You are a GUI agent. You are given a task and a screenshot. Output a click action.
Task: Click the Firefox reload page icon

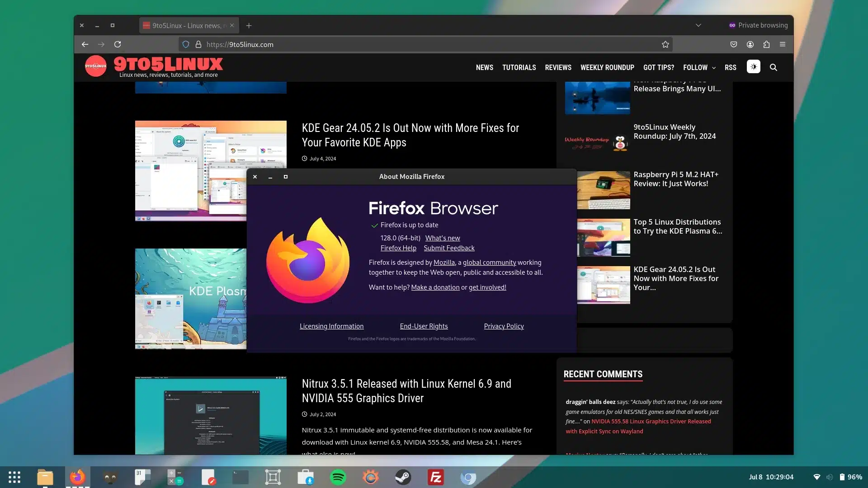pos(118,44)
